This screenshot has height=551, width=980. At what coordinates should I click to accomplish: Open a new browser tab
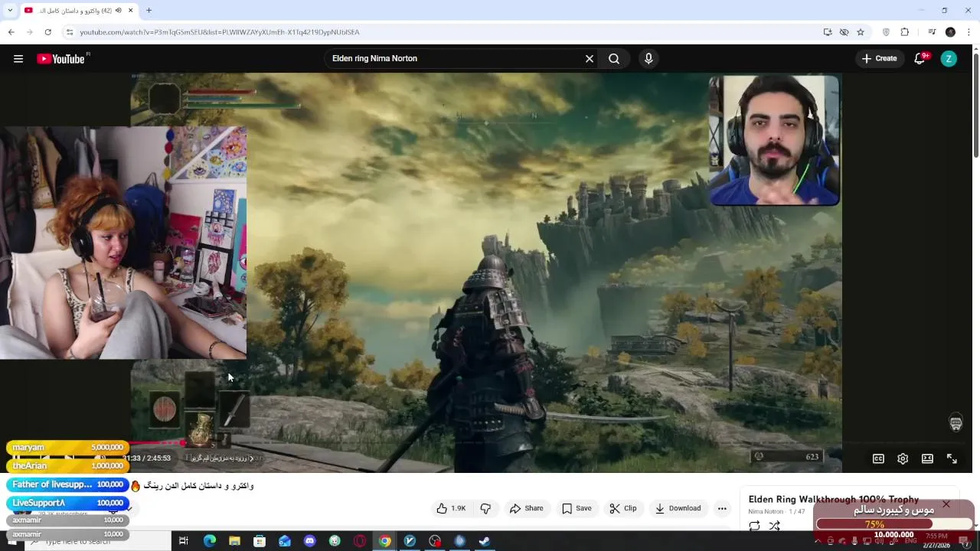149,11
